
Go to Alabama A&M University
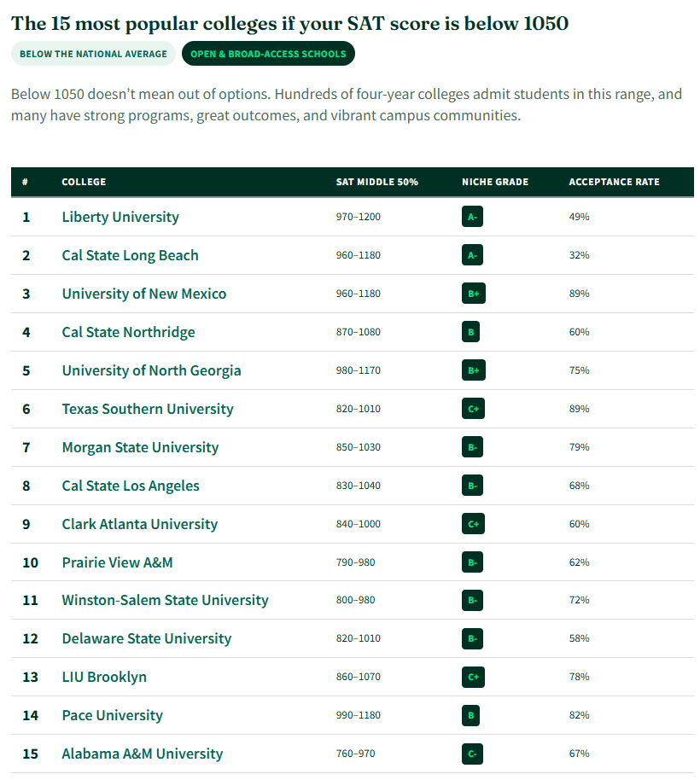(143, 754)
